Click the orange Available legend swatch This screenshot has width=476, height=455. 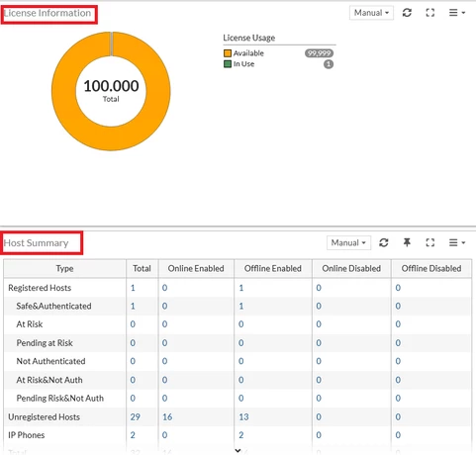point(228,53)
